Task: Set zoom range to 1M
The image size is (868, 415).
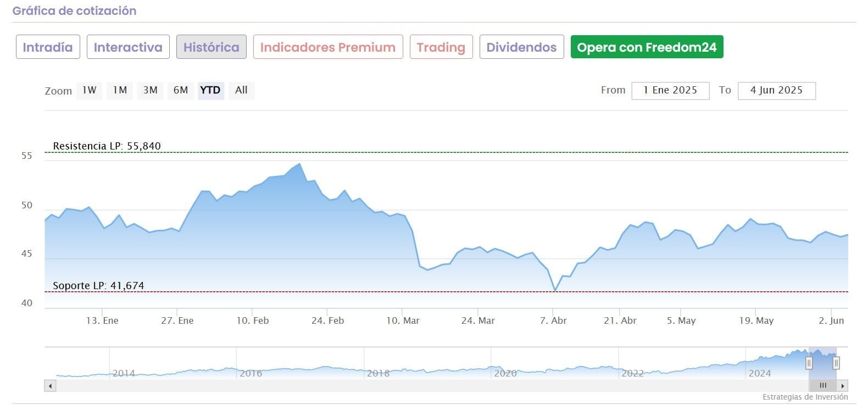Action: click(x=120, y=90)
